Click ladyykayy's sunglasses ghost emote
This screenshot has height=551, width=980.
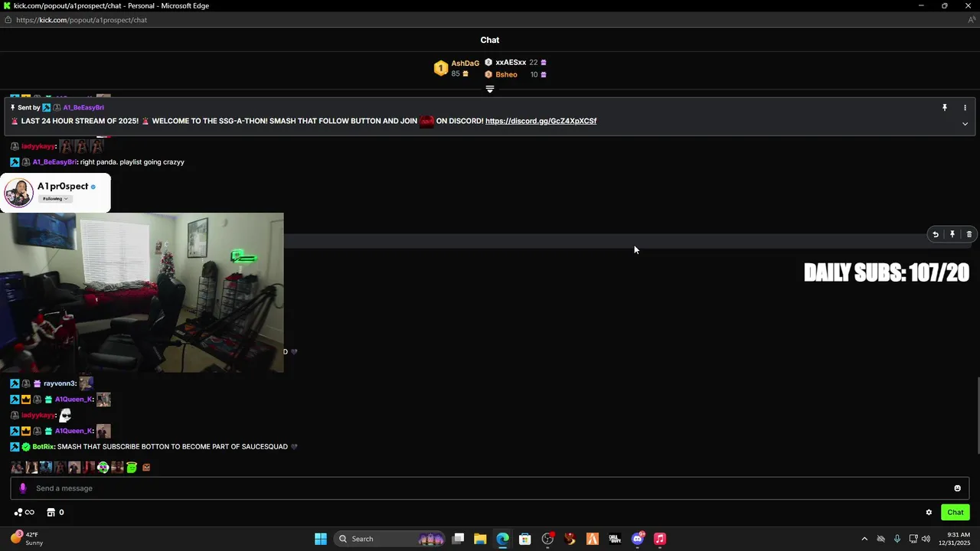65,415
